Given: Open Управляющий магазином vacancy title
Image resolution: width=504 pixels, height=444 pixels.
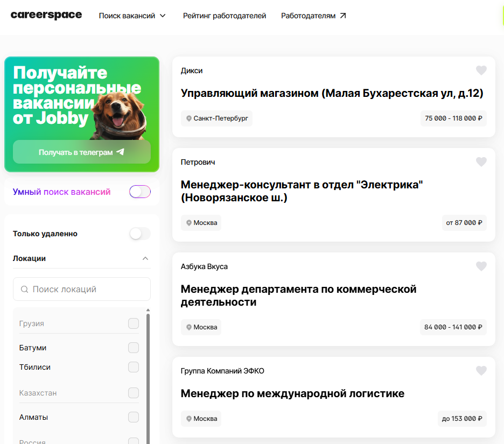Looking at the screenshot, I should click(x=332, y=93).
